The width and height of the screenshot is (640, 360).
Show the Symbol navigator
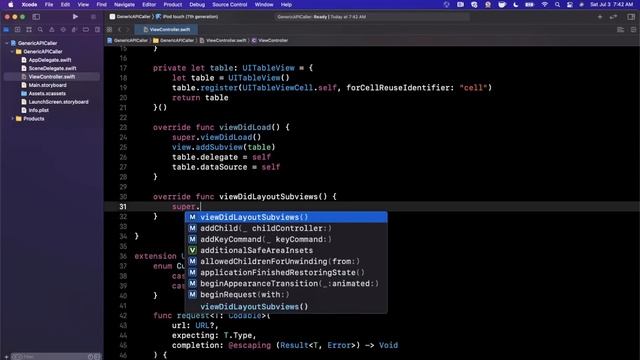(x=29, y=30)
